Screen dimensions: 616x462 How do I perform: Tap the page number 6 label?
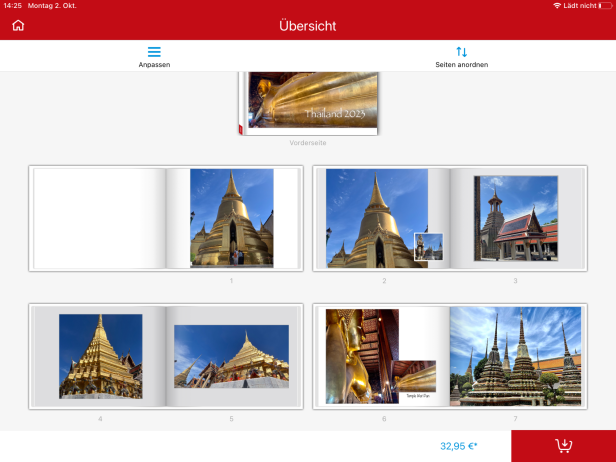384,419
